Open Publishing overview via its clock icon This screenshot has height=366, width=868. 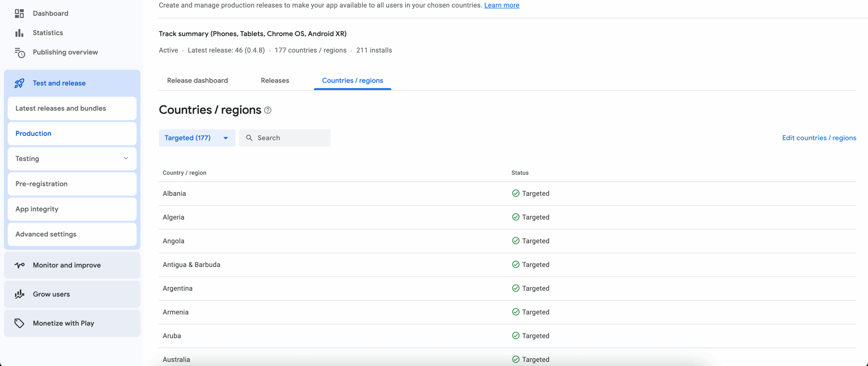click(x=19, y=53)
